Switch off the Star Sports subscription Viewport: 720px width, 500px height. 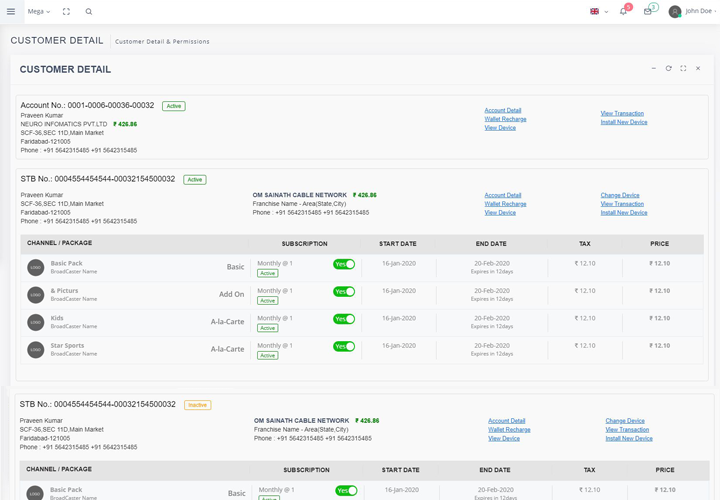tap(344, 346)
